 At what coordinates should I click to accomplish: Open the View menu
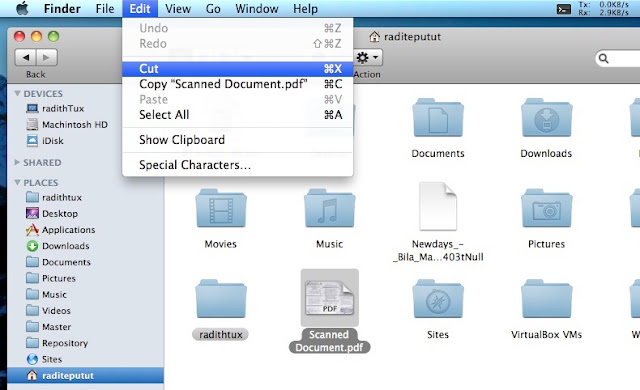click(x=178, y=9)
